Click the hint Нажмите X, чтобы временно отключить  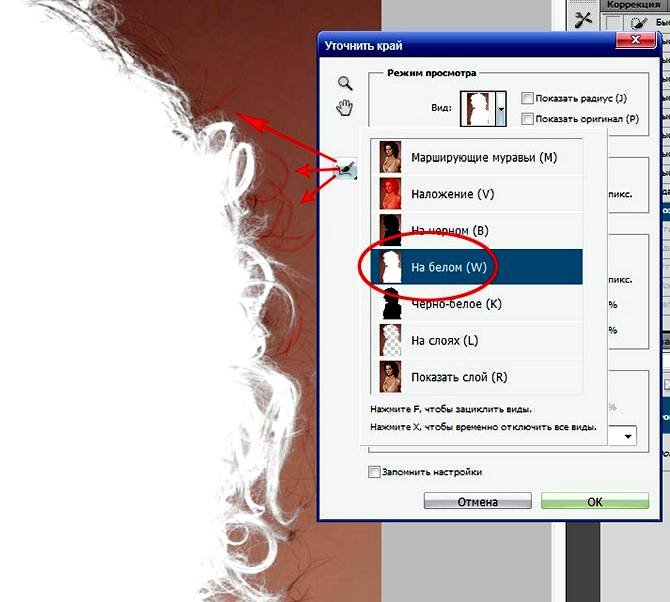483,427
